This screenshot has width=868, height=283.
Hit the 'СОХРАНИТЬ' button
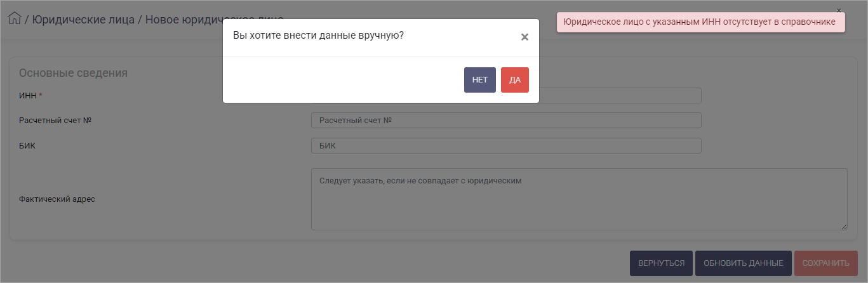[x=825, y=263]
